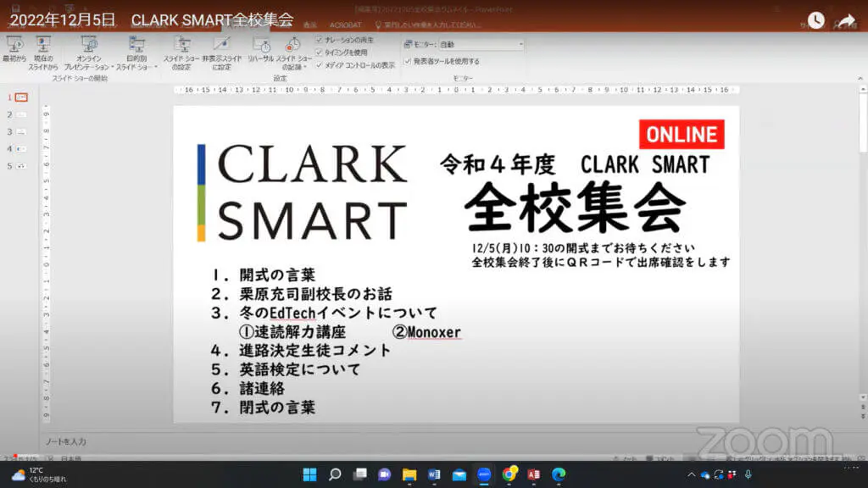Click sub-item ②Monoxer

click(426, 332)
